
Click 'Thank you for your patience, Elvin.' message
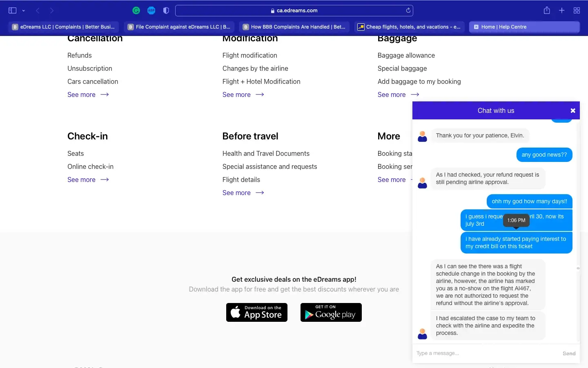[480, 135]
